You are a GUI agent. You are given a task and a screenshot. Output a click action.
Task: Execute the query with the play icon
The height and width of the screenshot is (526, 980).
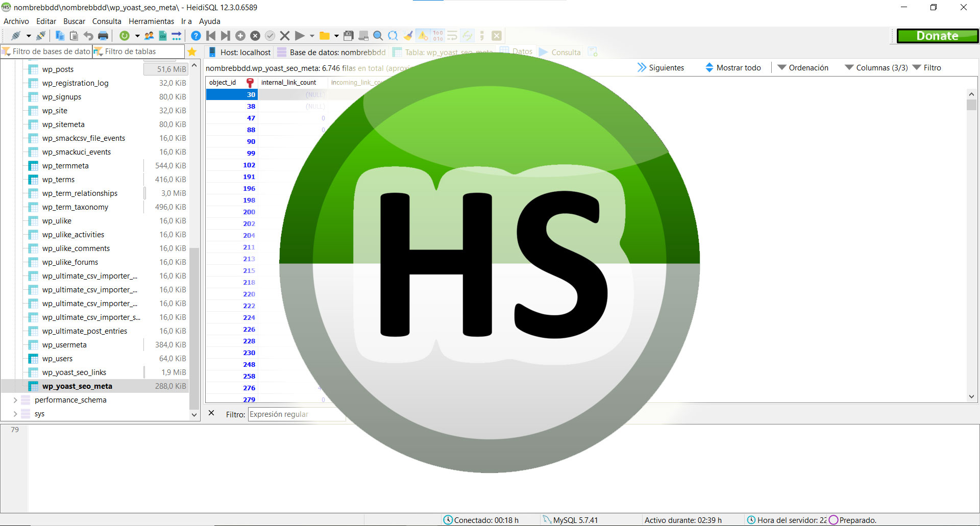click(x=299, y=36)
